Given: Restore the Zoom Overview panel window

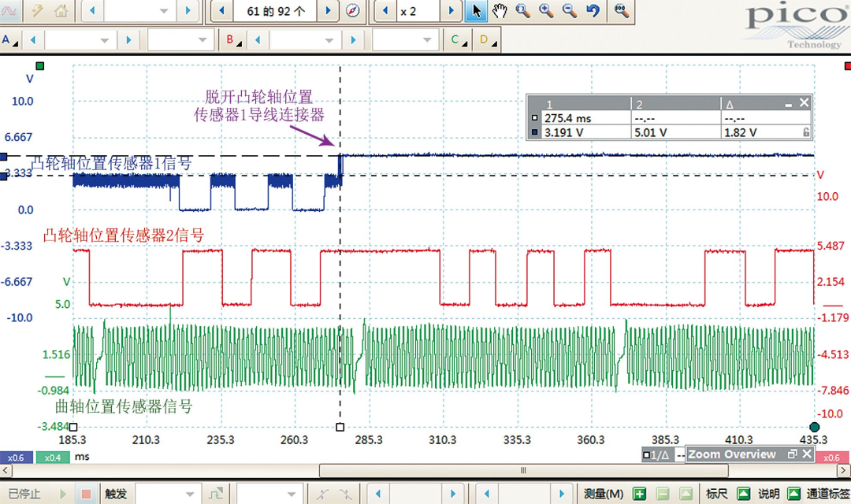Looking at the screenshot, I should 792,454.
